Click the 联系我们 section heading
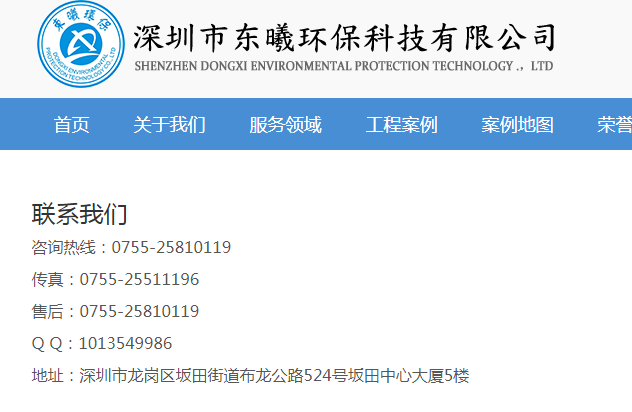632x412 pixels. (80, 214)
